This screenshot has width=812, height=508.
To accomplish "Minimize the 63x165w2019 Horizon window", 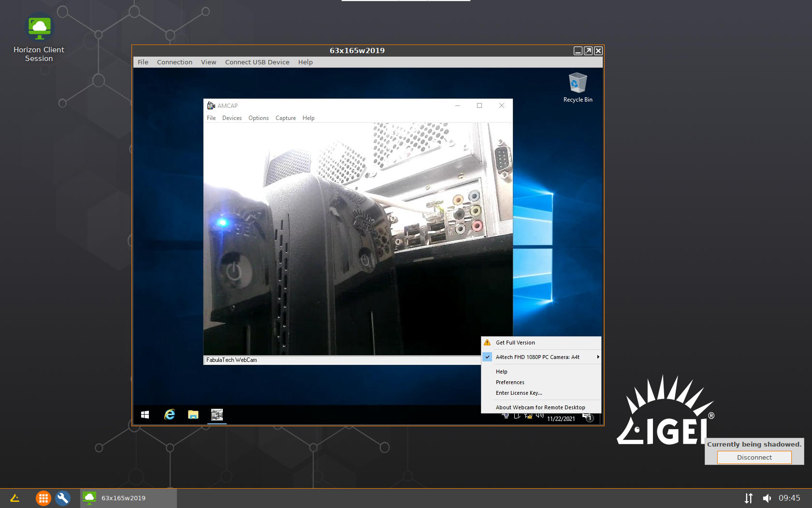I will coord(578,51).
